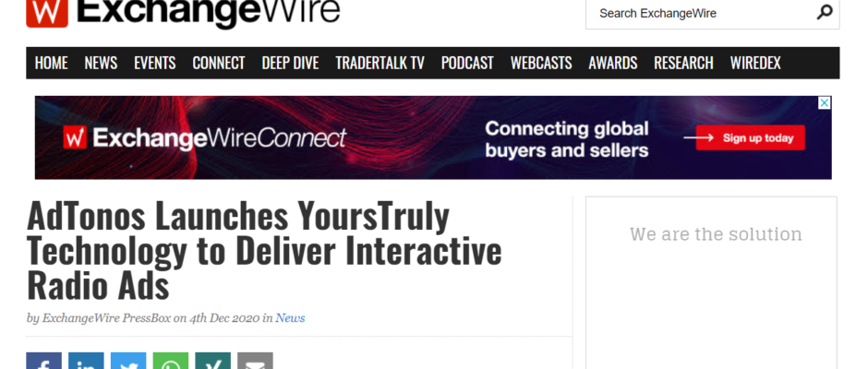Image resolution: width=868 pixels, height=369 pixels.
Task: Share the article on Xing
Action: pyautogui.click(x=213, y=362)
